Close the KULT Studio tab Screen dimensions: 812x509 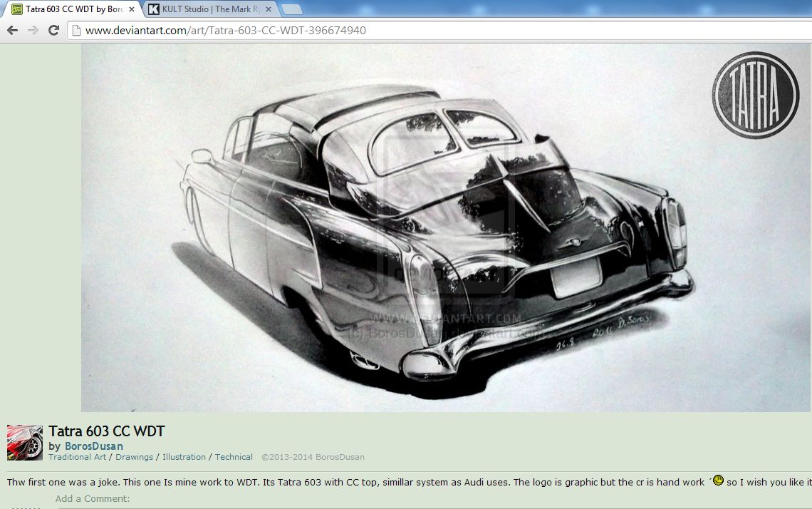point(268,9)
